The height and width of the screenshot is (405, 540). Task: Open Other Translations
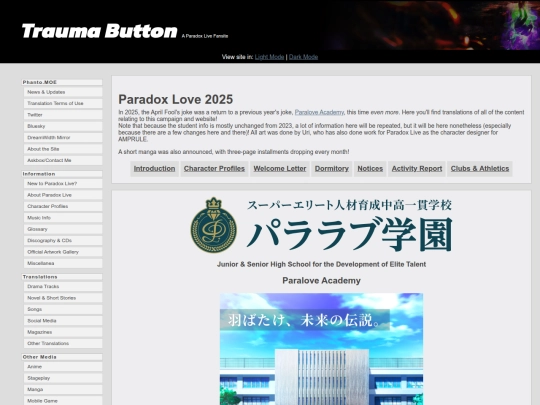[63, 343]
